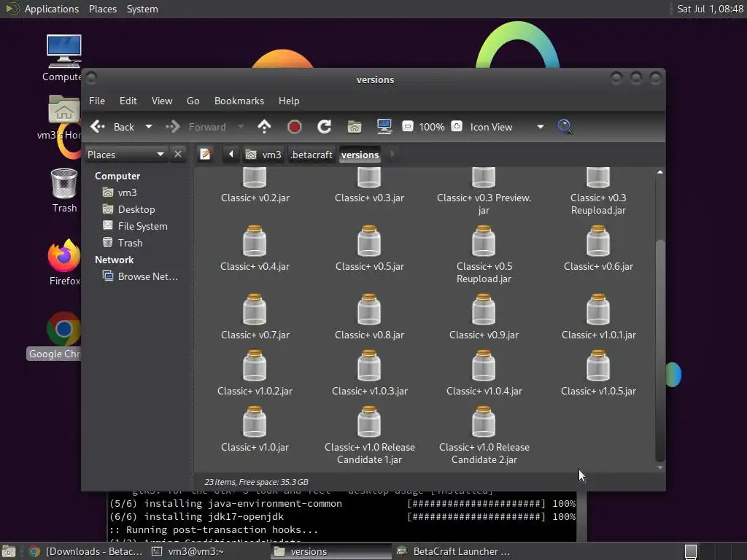Open the Back history dropdown arrow
Screen dimensions: 747x560
149,127
